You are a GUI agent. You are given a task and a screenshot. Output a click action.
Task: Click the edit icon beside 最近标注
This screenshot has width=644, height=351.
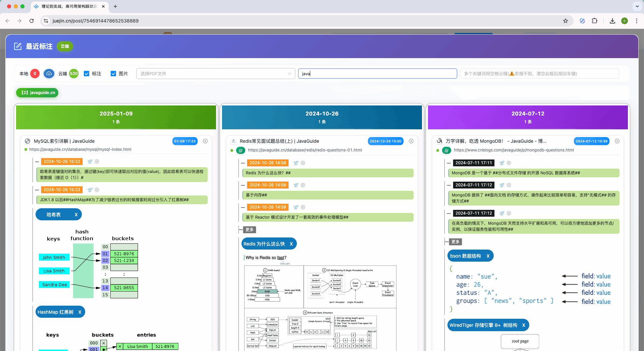(18, 46)
